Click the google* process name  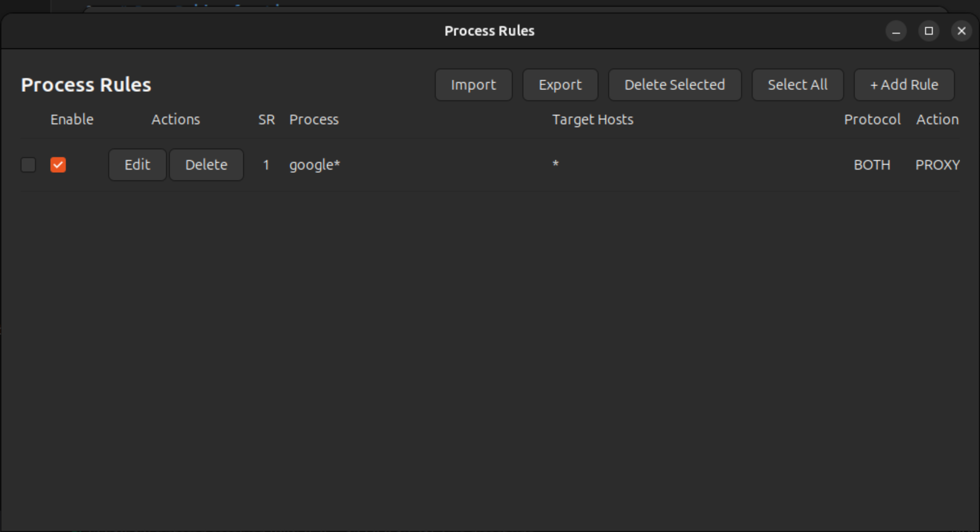click(315, 164)
